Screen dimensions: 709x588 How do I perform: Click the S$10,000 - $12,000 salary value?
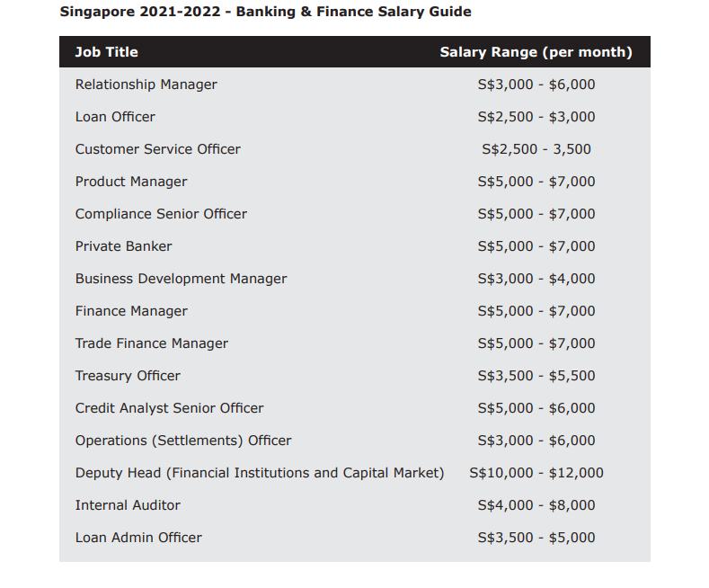click(536, 473)
